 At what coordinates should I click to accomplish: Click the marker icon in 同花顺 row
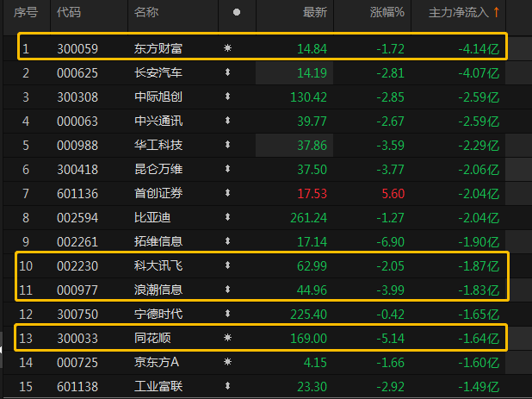(x=227, y=338)
